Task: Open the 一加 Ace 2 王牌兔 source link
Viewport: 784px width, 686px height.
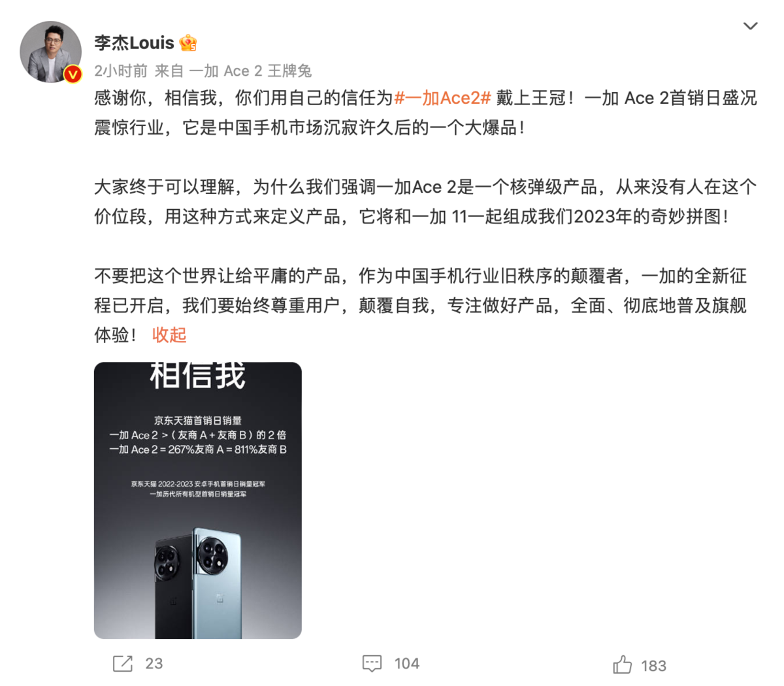Action: 250,71
